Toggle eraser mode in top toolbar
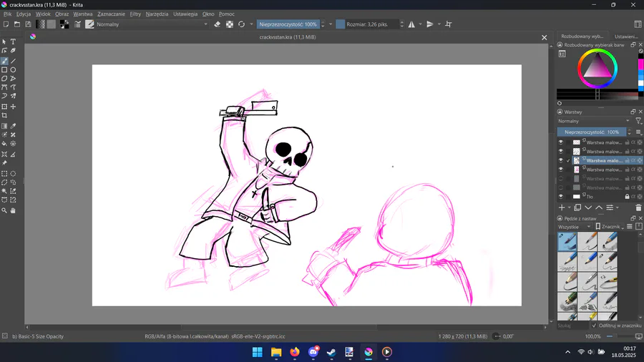Viewport: 644px width, 362px height. coord(218,24)
